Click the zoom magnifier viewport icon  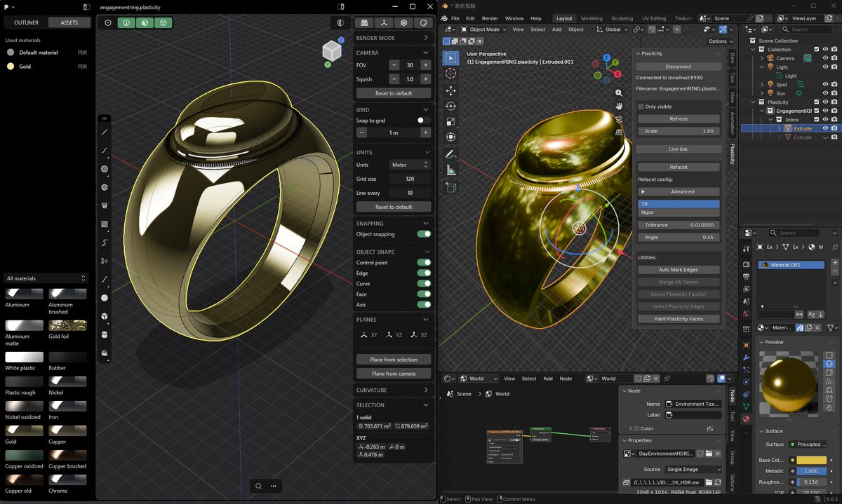[619, 93]
